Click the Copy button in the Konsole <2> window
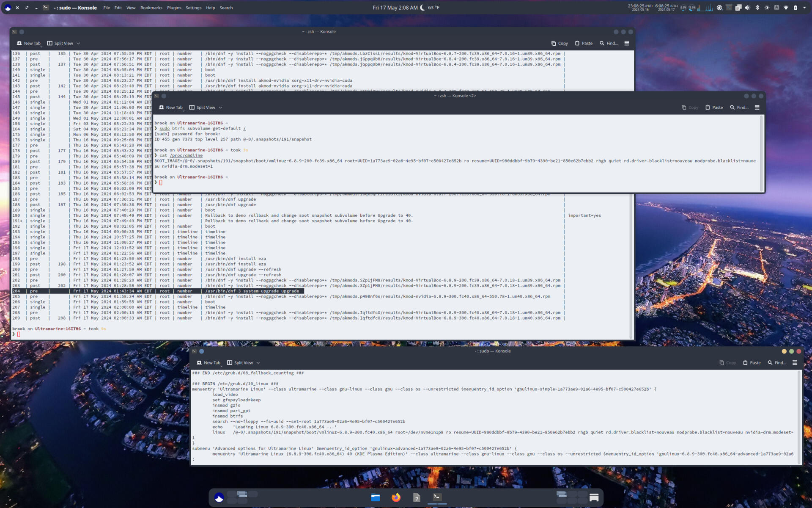Viewport: 812px width, 508px height. tap(690, 108)
